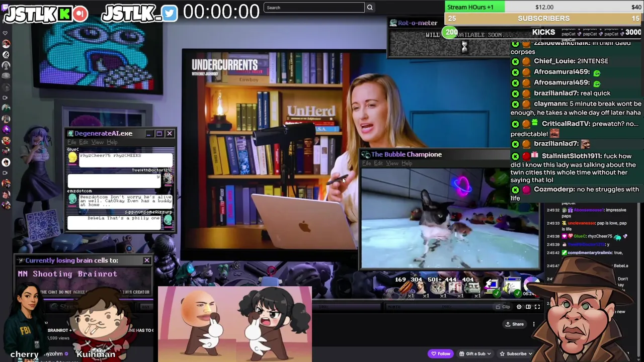Click green X mod icon beside Chief_Louie

pos(515,61)
